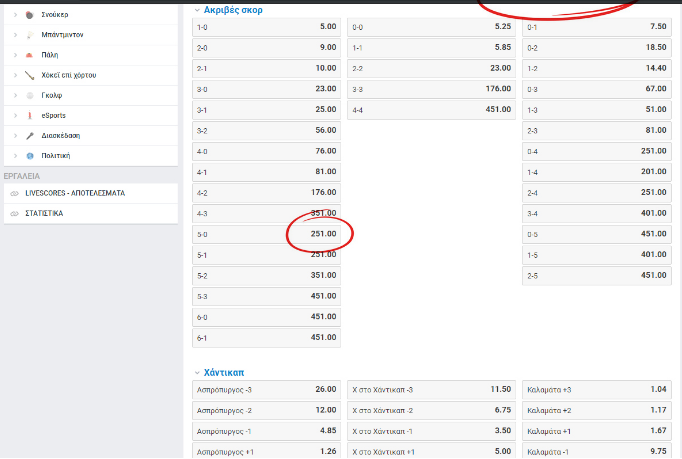Select away score 0-1 at 7.50
Viewport: 682px width, 459px height.
click(x=597, y=27)
